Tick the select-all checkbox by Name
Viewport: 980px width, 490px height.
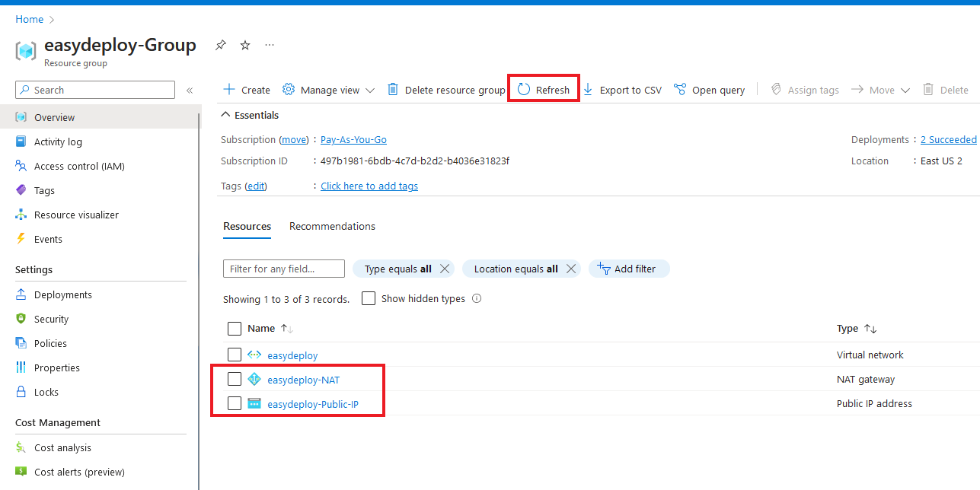point(235,329)
